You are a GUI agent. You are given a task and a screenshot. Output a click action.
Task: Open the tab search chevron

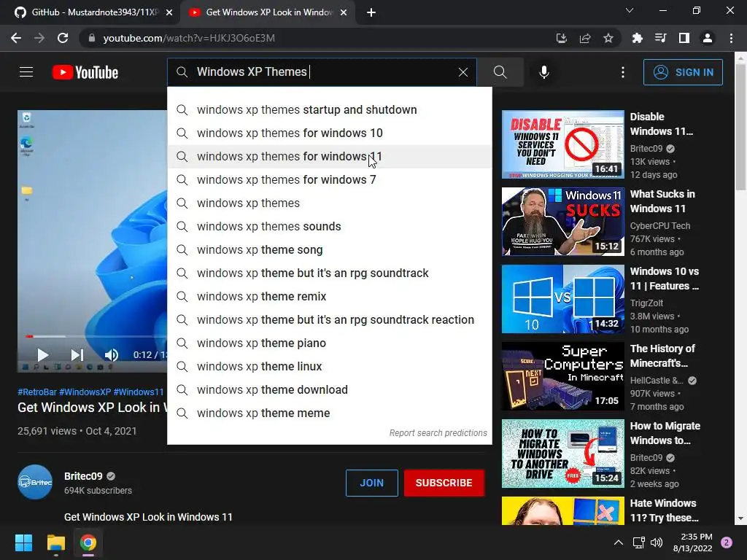[x=630, y=10]
